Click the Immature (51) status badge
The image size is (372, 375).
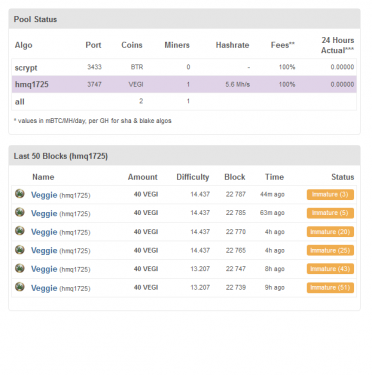(x=330, y=288)
